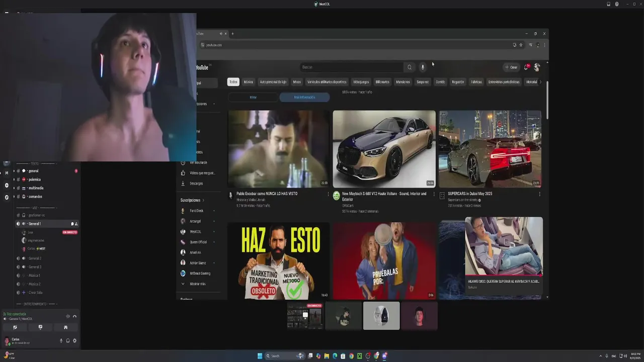
Task: Show more filter chips with the arrow
Action: coord(540,82)
